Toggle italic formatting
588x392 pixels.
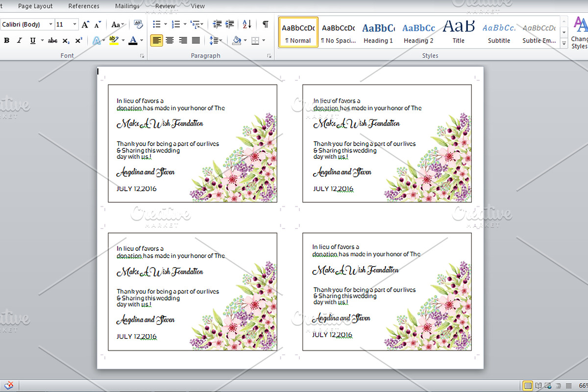point(20,41)
